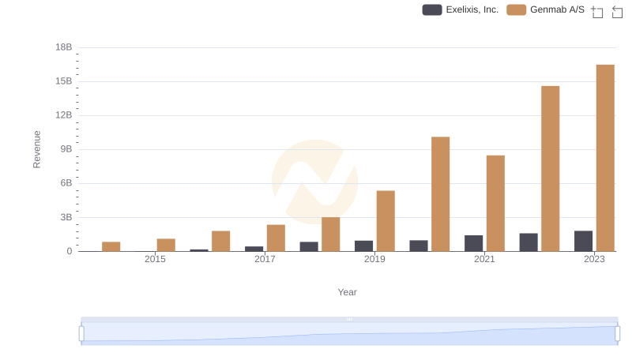Click the 3B y-axis label

point(66,217)
